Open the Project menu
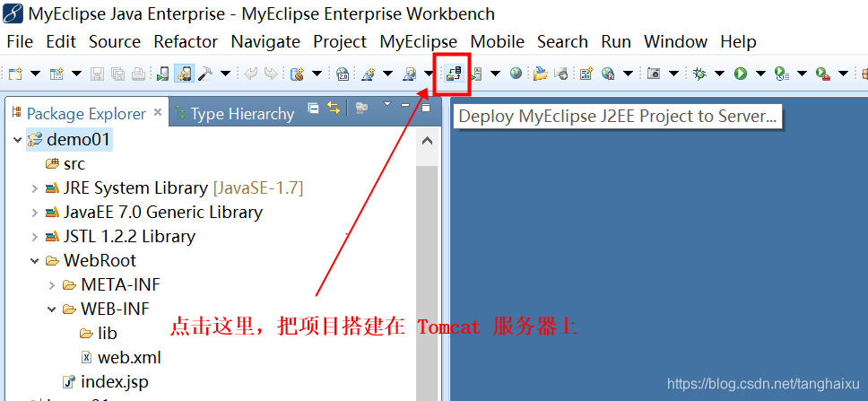Screen dimensions: 868x401 click(340, 42)
